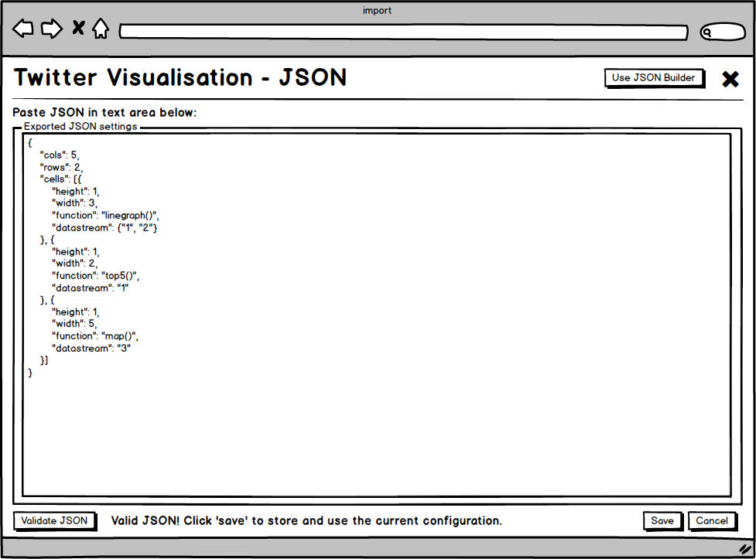Click the browser back arrow

click(x=23, y=29)
